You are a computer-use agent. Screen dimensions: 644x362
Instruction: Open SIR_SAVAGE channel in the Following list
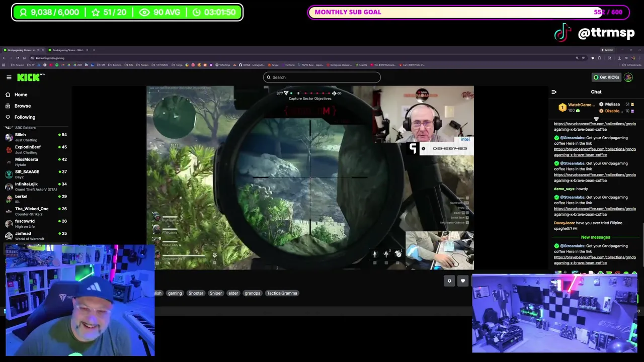[35, 174]
